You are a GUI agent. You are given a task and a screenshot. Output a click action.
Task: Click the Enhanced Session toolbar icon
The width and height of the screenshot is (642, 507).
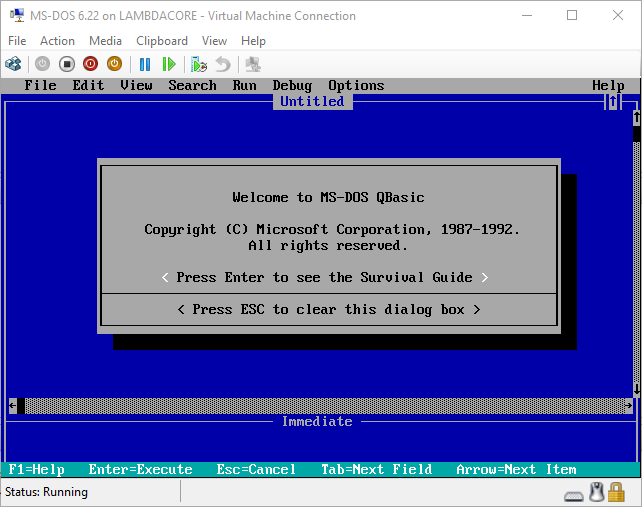pyautogui.click(x=253, y=64)
